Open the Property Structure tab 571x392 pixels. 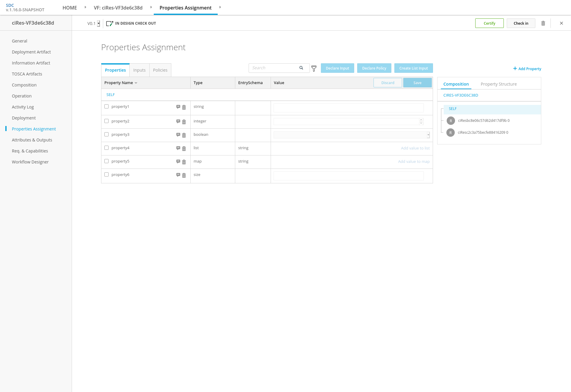click(498, 84)
